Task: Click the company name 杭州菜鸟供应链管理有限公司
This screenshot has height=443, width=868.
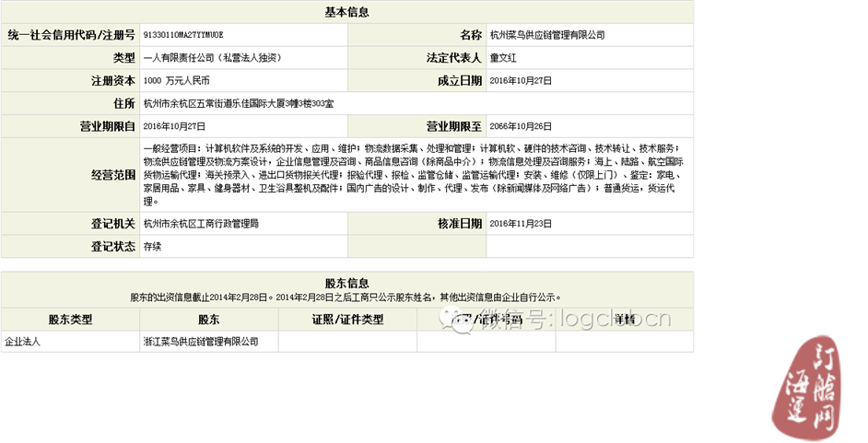Action: (x=547, y=35)
